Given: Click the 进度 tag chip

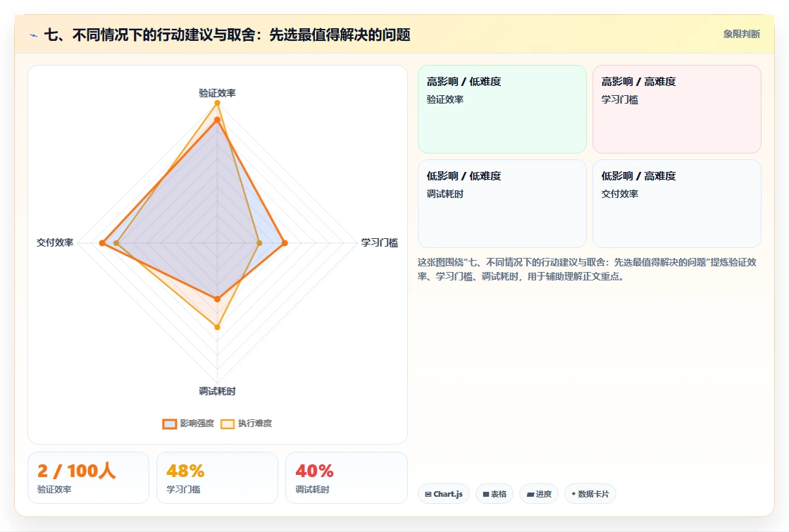Looking at the screenshot, I should pos(538,494).
